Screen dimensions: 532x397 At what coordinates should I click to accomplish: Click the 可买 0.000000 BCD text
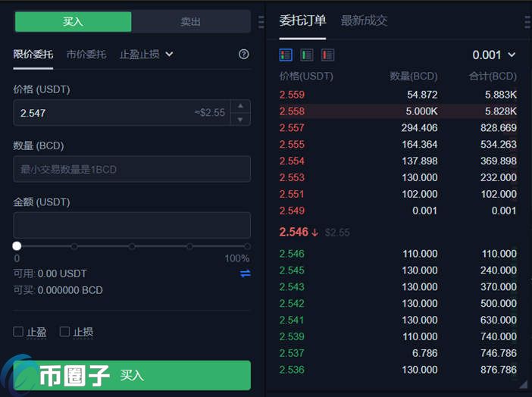coord(58,290)
